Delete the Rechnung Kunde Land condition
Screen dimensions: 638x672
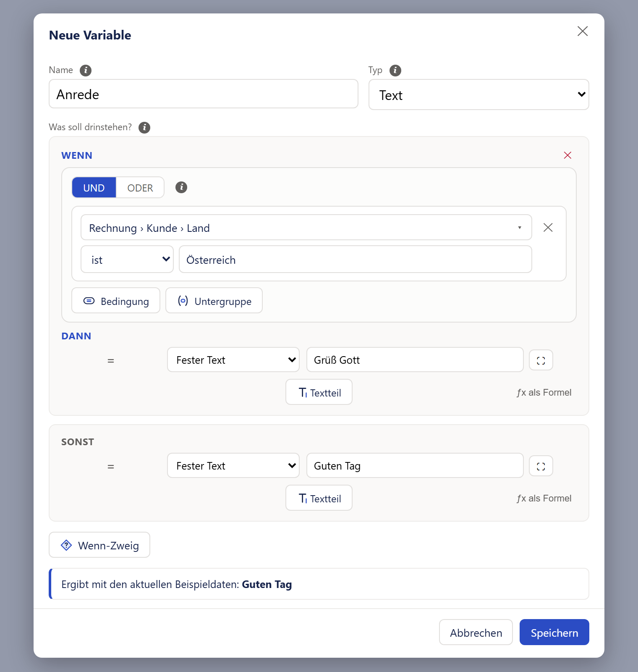pos(548,228)
